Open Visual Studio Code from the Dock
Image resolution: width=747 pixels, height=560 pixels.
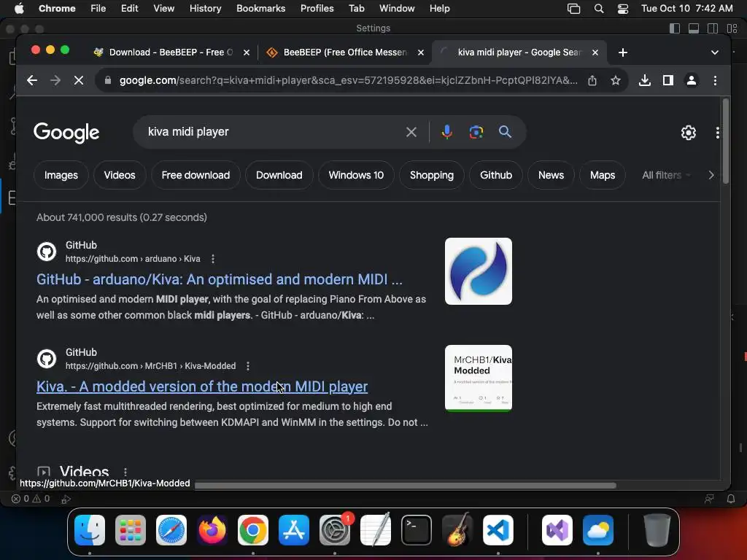click(498, 530)
